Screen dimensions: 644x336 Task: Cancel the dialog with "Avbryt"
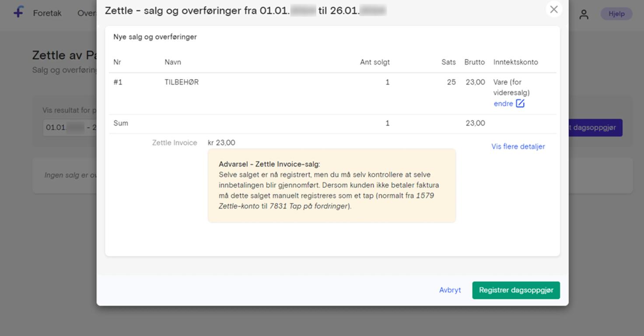point(450,290)
